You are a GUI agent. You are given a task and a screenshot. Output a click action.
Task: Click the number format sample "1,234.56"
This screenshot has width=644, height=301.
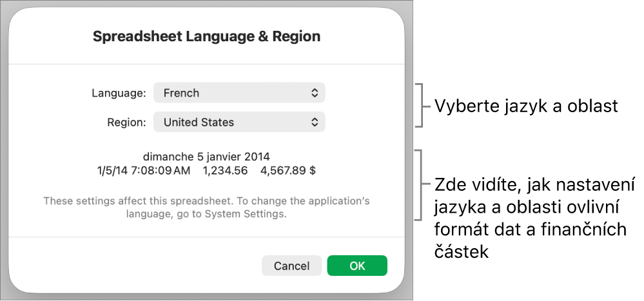pos(225,171)
